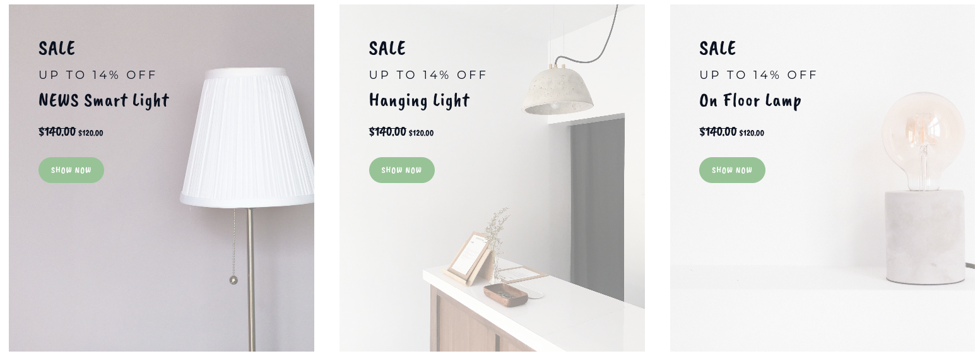The width and height of the screenshot is (980, 356).
Task: Click the picture frame on the white counter
Action: pos(468,258)
